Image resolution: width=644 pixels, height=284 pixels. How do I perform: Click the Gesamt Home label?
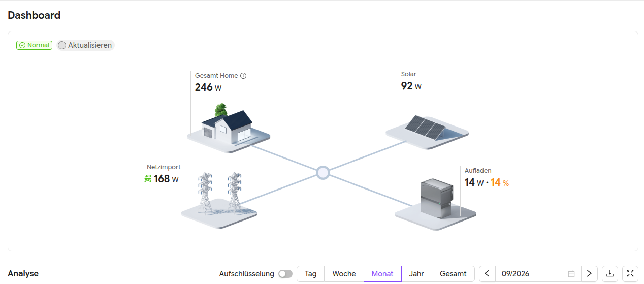point(216,76)
